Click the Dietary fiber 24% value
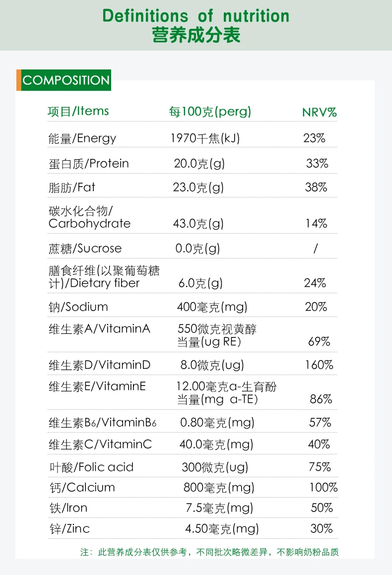The height and width of the screenshot is (575, 392). pos(315,283)
